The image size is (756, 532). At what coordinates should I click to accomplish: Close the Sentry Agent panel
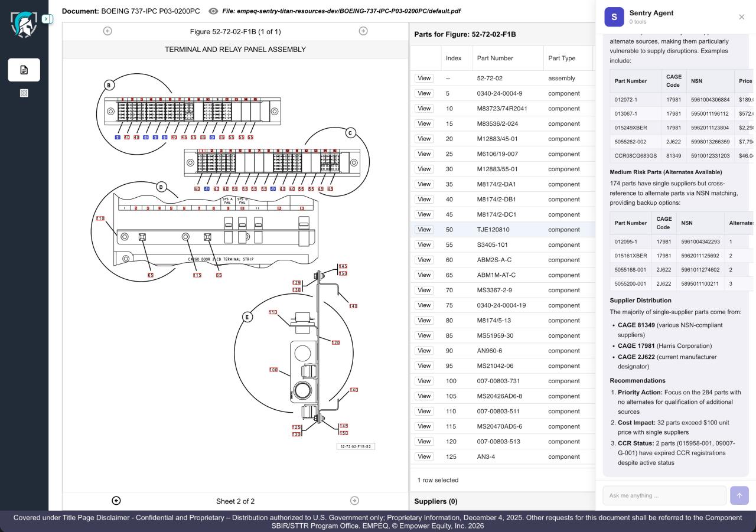pyautogui.click(x=742, y=17)
